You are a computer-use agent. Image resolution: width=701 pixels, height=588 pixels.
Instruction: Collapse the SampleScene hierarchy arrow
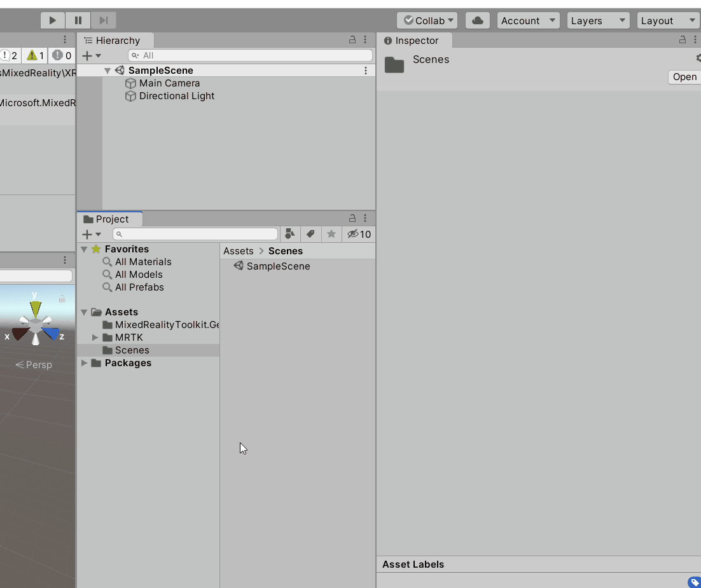(x=108, y=71)
